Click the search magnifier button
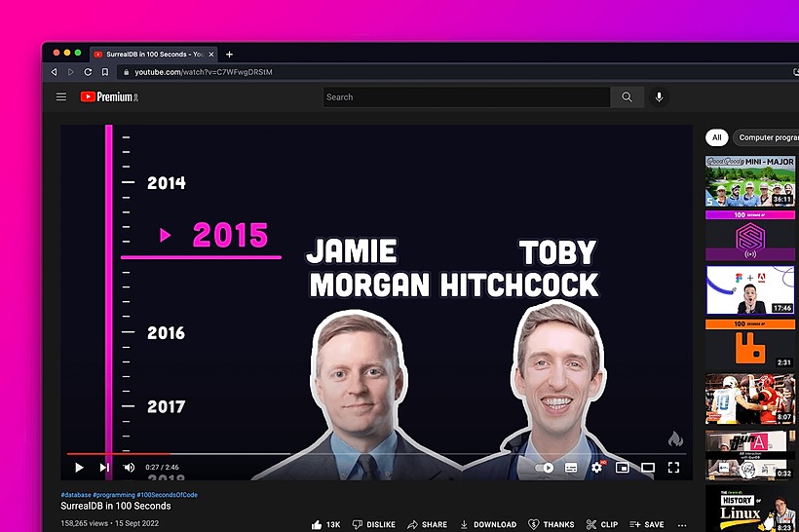 point(627,96)
